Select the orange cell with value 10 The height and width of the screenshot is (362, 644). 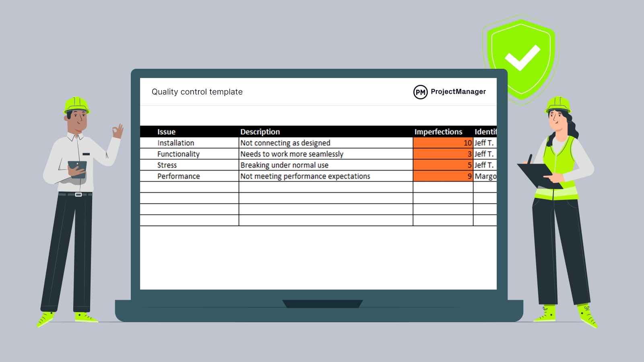tap(443, 143)
